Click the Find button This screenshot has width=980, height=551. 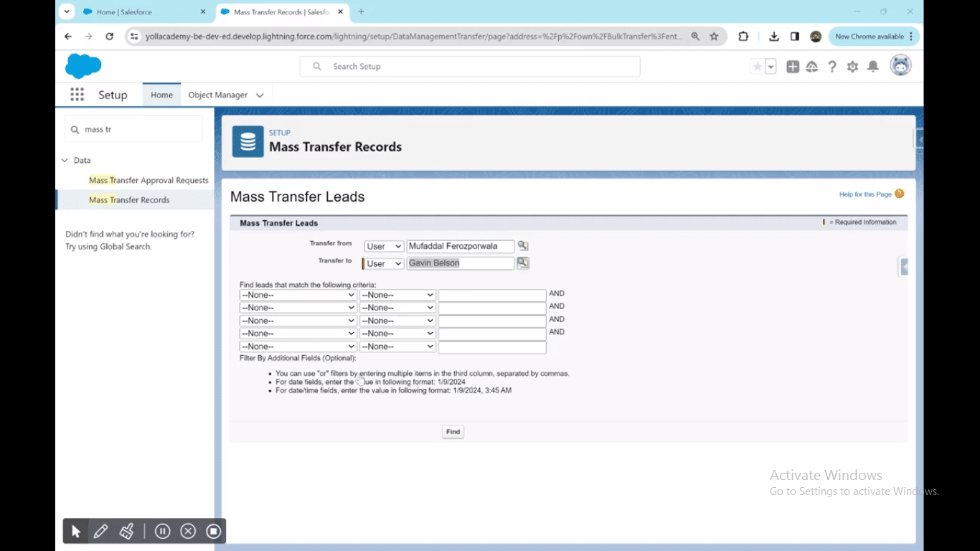[453, 432]
